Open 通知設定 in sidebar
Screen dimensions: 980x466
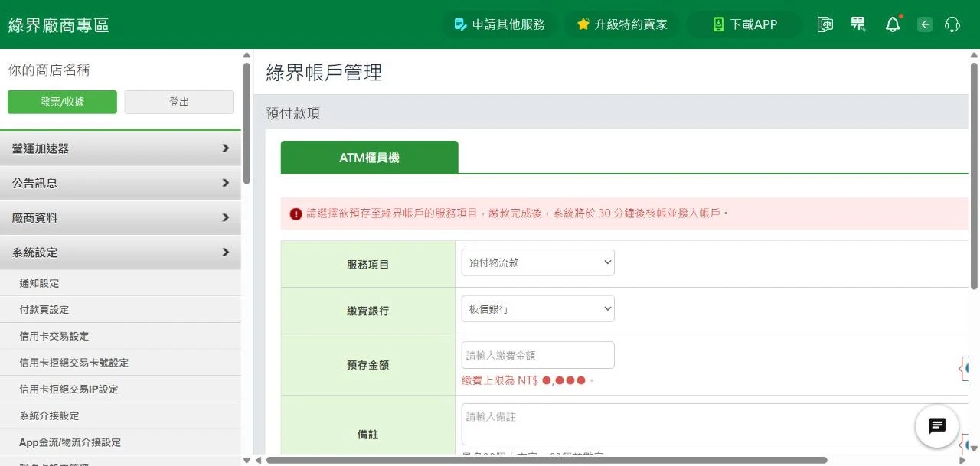click(x=120, y=283)
